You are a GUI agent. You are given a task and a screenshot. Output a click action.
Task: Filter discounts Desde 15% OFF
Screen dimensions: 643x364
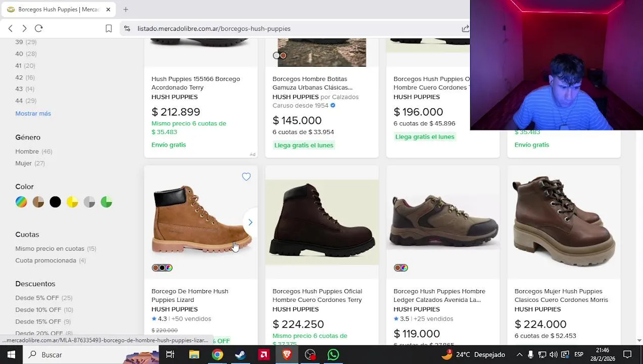[x=43, y=322]
